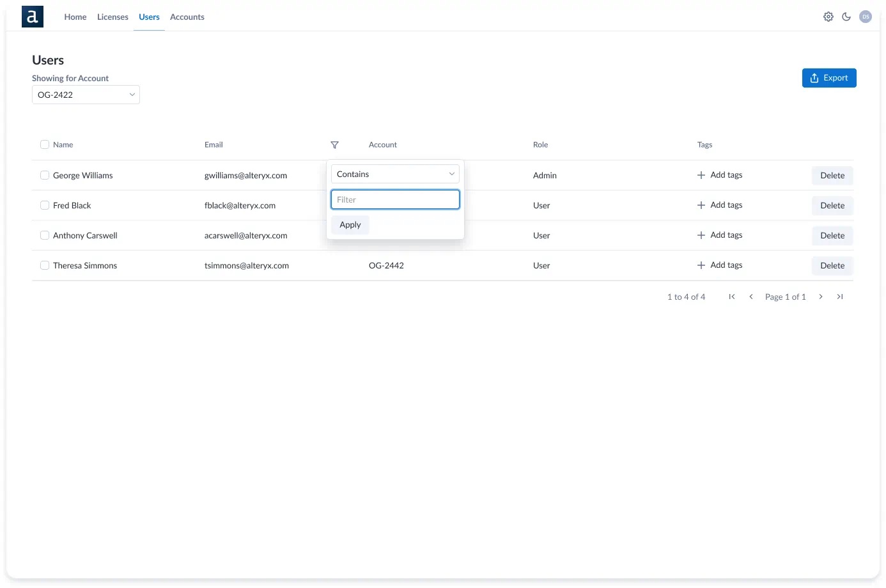Add tags to Fred Black's row
The width and height of the screenshot is (886, 588).
click(x=720, y=205)
